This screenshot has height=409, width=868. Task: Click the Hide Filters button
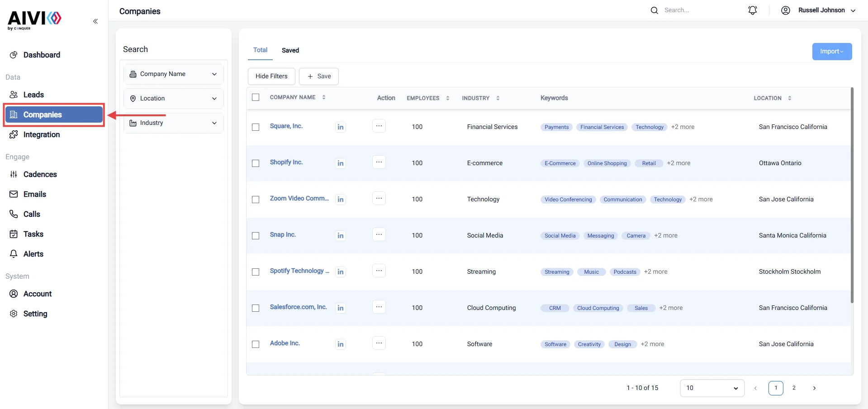(271, 76)
